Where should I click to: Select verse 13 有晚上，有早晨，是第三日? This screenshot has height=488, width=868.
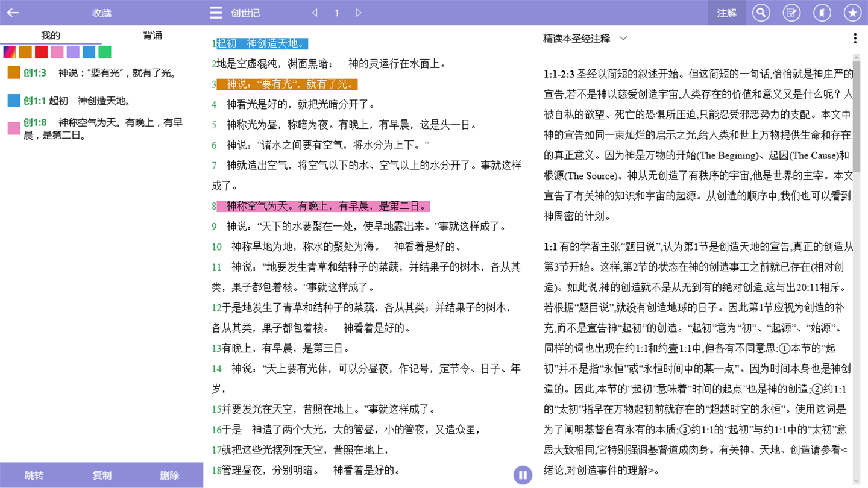[x=281, y=348]
